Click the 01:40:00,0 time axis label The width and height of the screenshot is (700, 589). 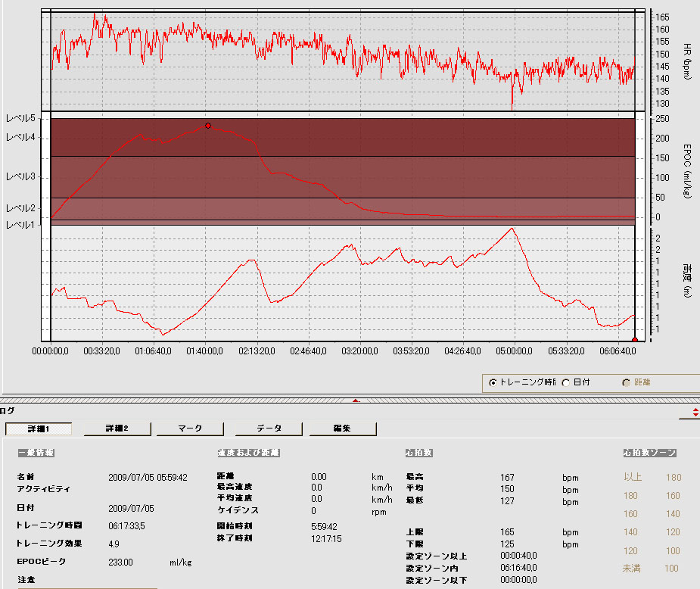coord(204,351)
